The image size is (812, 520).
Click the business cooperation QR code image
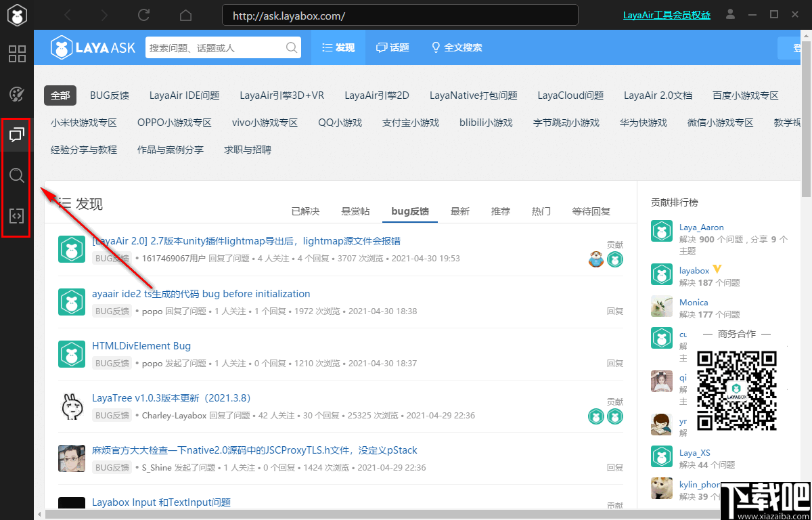pos(738,391)
